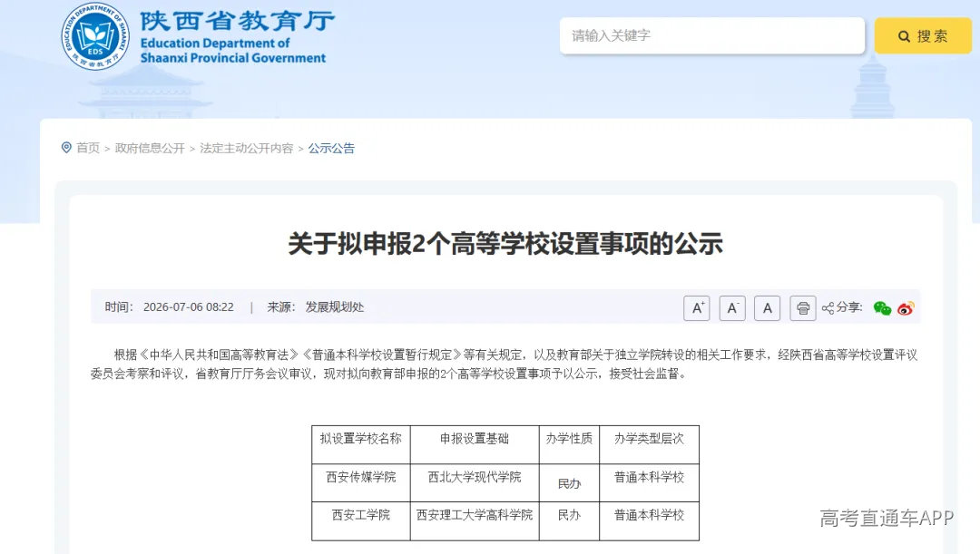
Task: Click 普通本科学校 in 西安传媒学院 row
Action: point(649,477)
